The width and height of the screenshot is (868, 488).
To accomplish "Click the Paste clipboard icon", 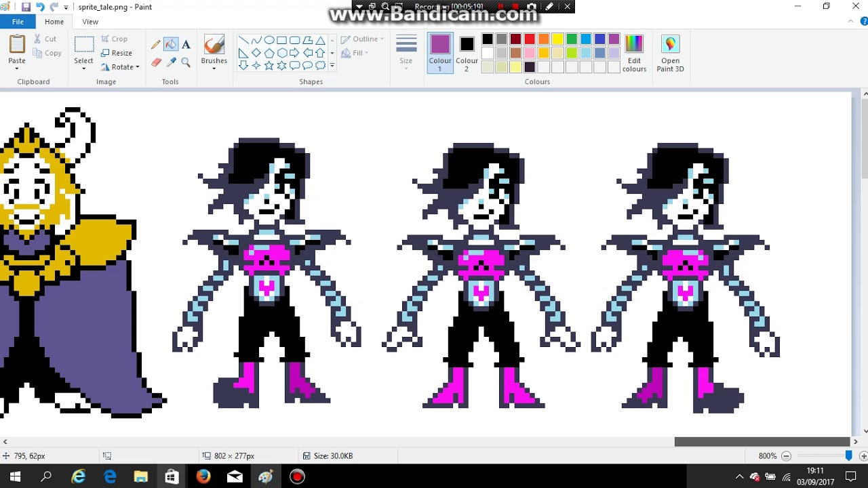I will [x=17, y=45].
